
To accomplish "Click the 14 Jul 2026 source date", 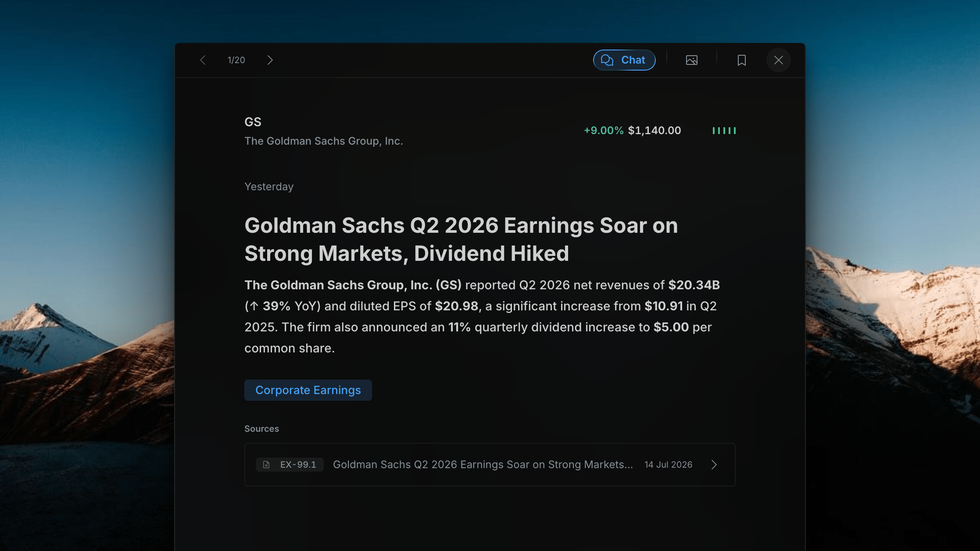I will tap(669, 465).
